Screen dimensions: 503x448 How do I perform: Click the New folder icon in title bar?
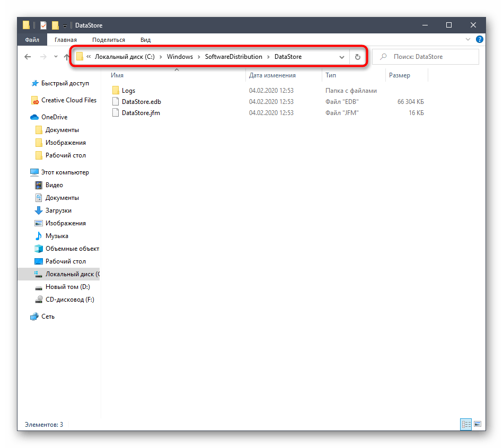point(55,25)
